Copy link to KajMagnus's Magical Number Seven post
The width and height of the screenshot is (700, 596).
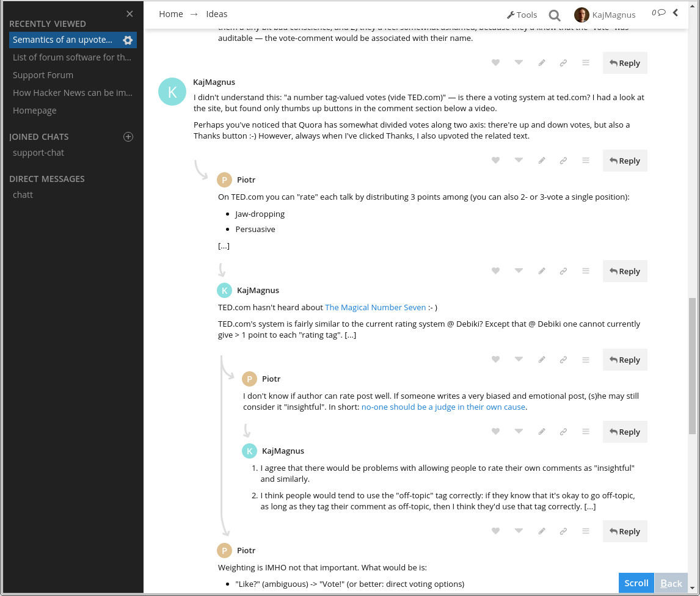563,360
